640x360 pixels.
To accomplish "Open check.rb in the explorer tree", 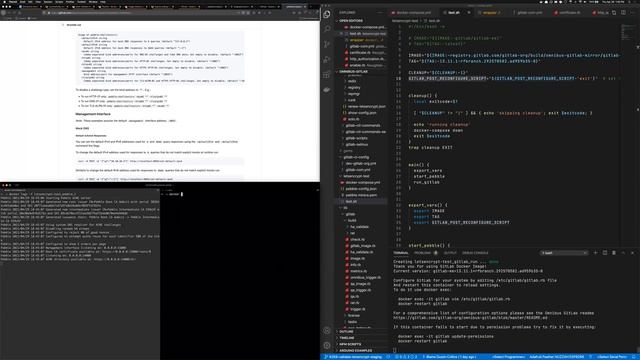I will coord(357,240).
